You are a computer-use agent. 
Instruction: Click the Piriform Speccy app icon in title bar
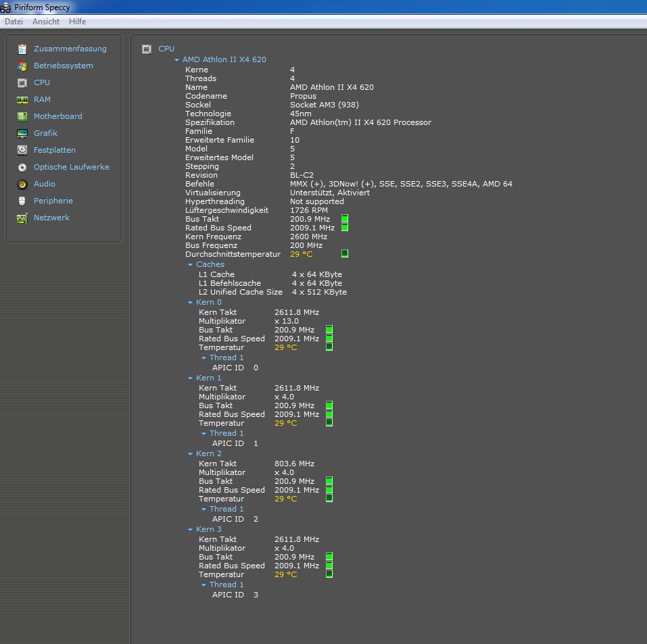tap(5, 7)
